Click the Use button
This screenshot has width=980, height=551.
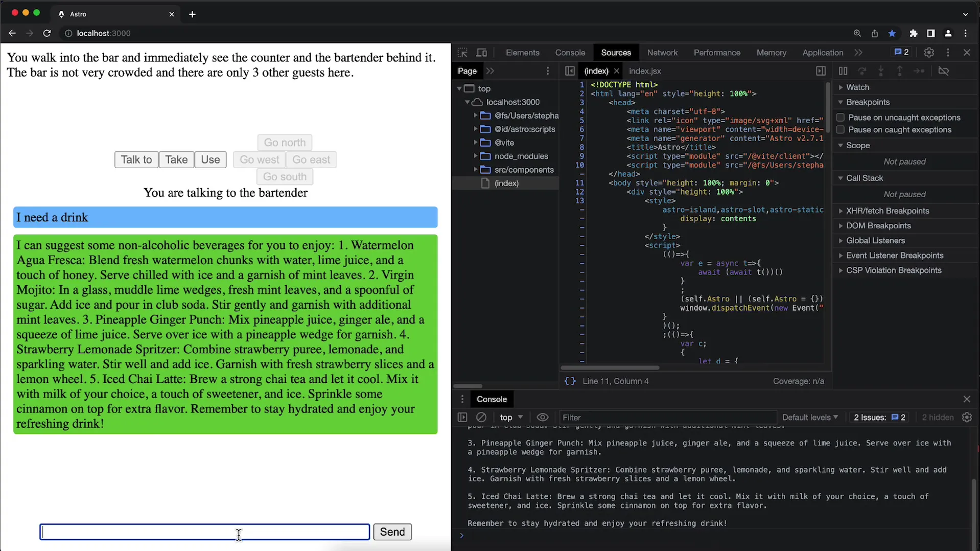click(x=210, y=159)
